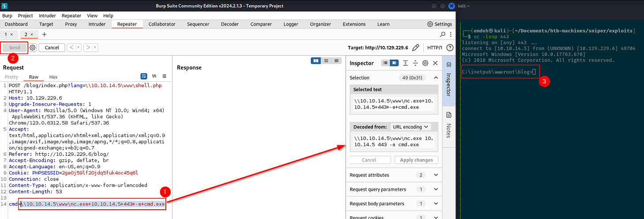644x219 pixels.
Task: Open Inspector settings gear
Action: coord(425,63)
